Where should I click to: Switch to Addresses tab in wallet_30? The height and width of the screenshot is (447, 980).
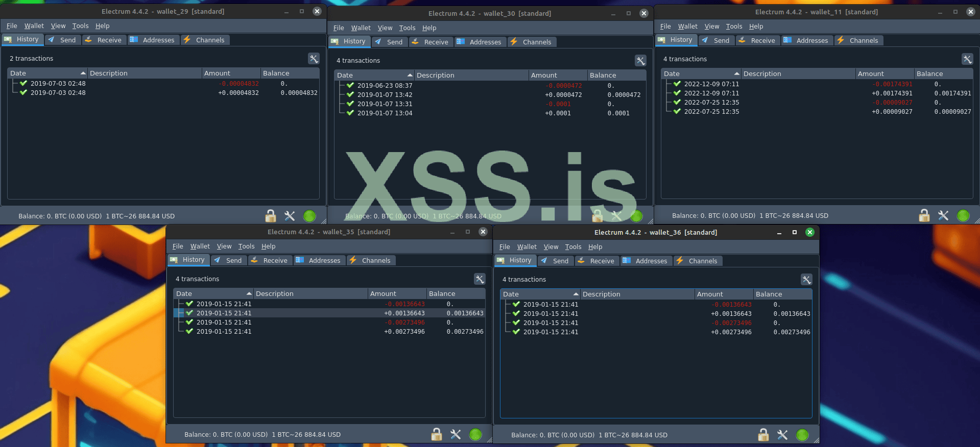pyautogui.click(x=480, y=42)
